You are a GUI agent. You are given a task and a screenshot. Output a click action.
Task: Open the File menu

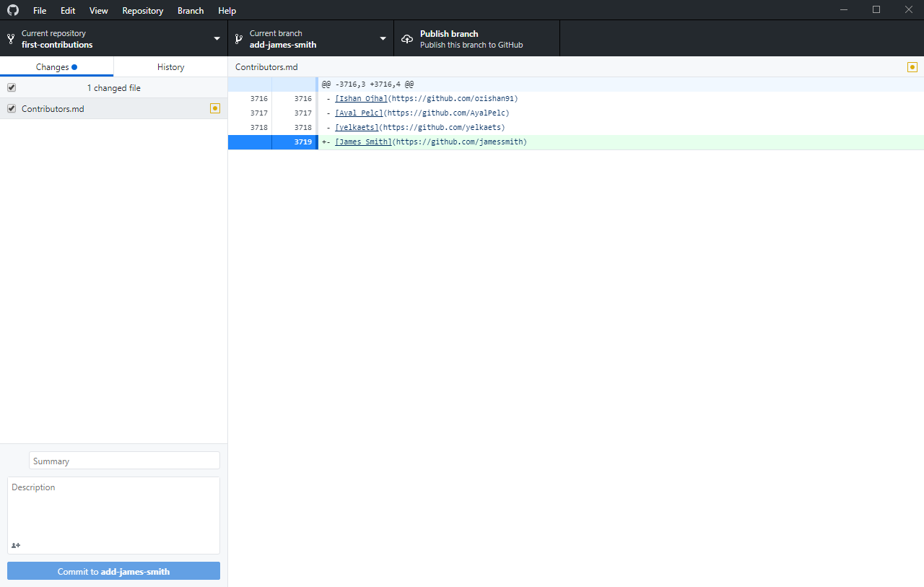[x=40, y=11]
